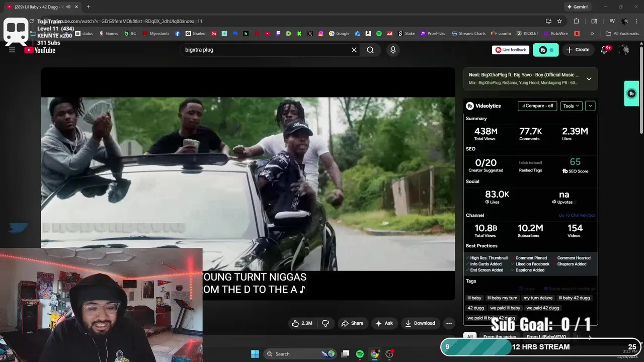Click the teal TubeBuddy side tab
644x362 pixels.
pyautogui.click(x=631, y=94)
